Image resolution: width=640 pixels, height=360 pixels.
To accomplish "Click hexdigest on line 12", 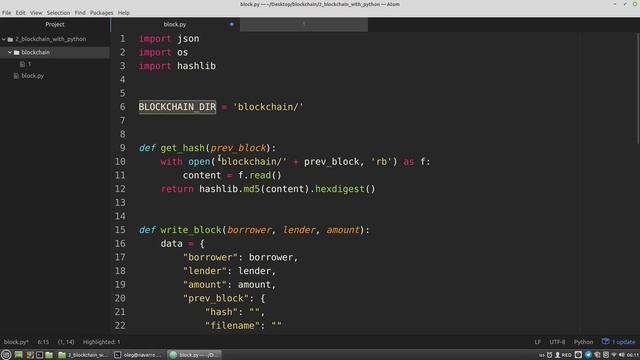I will pos(340,189).
